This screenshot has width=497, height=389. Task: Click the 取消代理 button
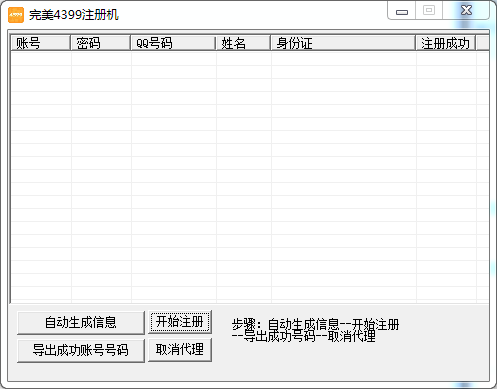click(x=180, y=350)
